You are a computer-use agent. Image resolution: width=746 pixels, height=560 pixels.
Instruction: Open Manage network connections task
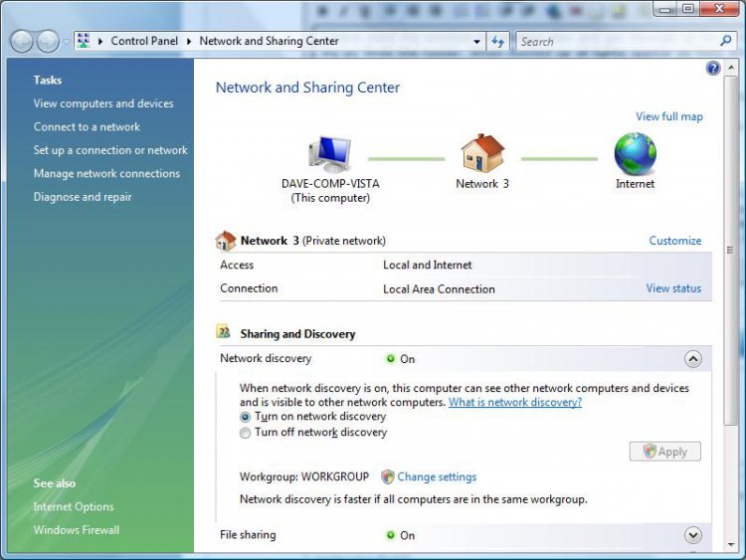106,173
